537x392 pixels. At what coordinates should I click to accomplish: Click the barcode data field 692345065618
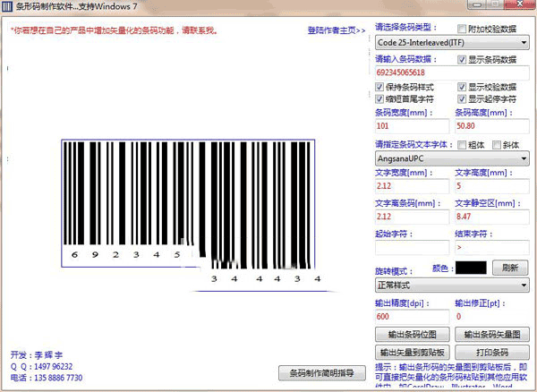pos(452,72)
